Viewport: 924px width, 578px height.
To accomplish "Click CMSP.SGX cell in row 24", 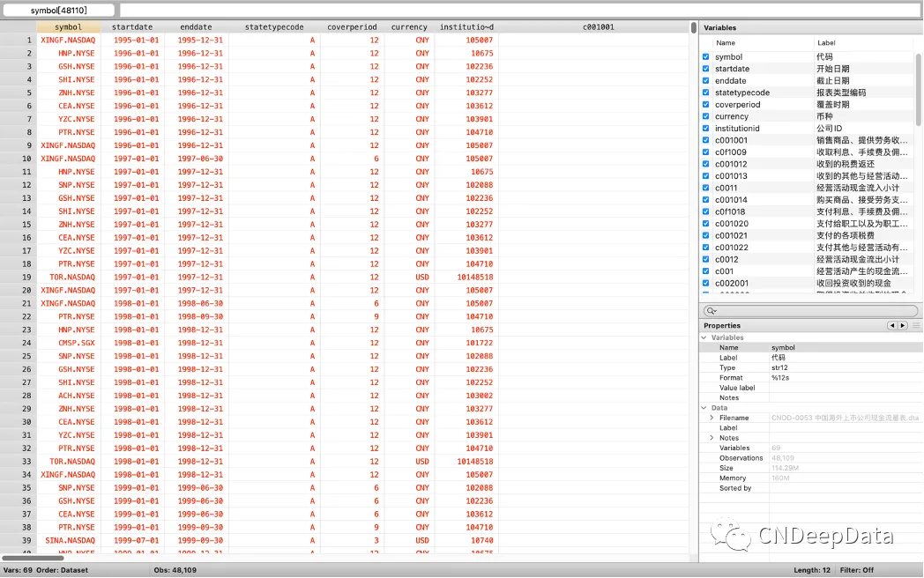I will click(69, 343).
